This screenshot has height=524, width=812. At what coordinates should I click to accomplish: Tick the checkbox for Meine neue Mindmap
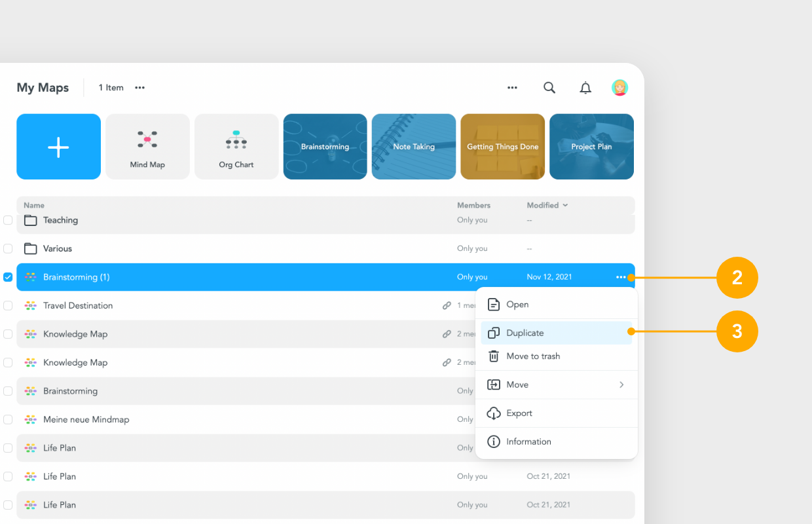[x=8, y=420]
